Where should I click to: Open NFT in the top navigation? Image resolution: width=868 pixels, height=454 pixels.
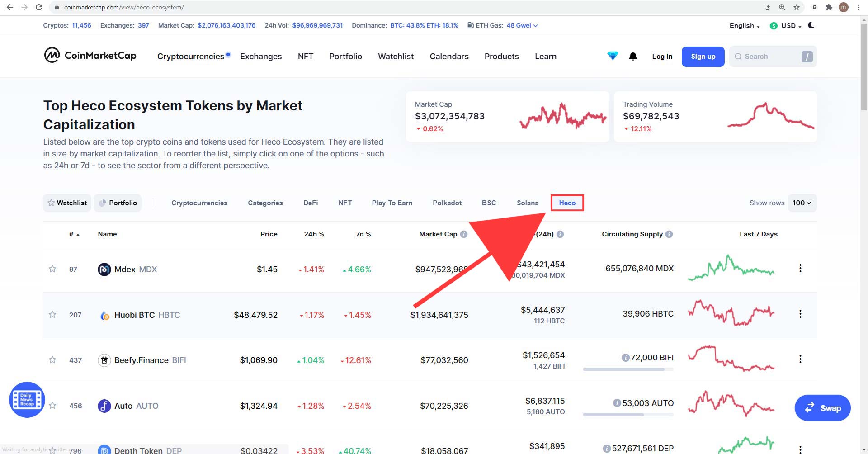306,56
